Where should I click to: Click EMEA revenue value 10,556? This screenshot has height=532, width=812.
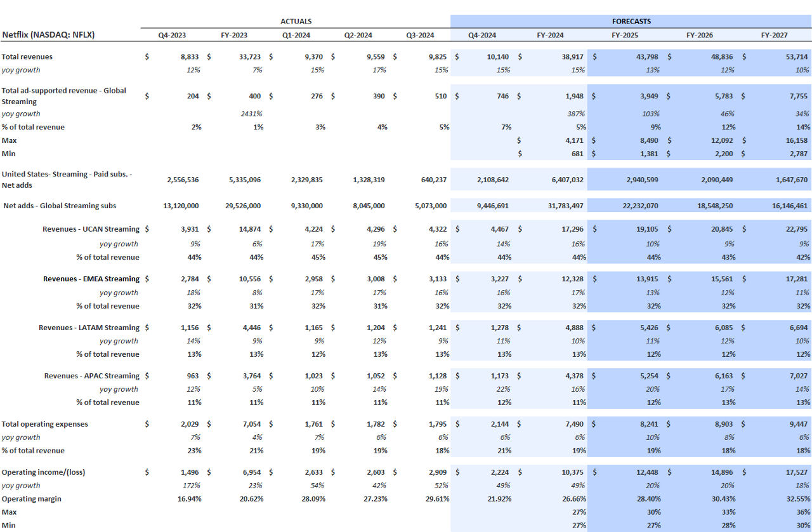(250, 279)
